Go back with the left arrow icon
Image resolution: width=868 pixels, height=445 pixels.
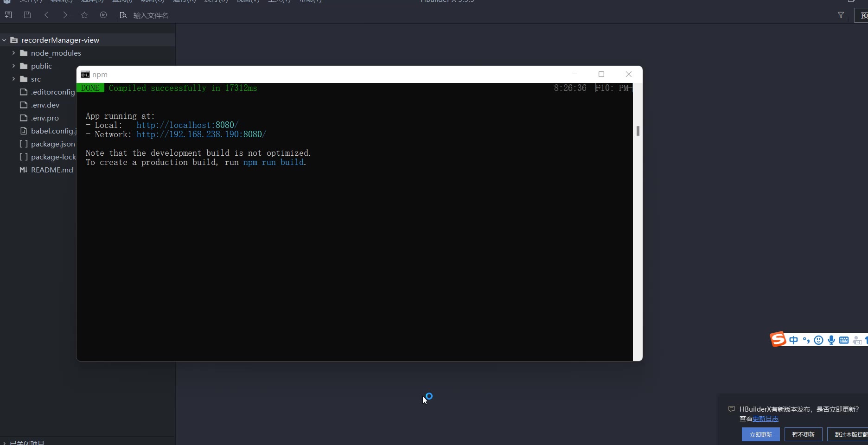46,15
